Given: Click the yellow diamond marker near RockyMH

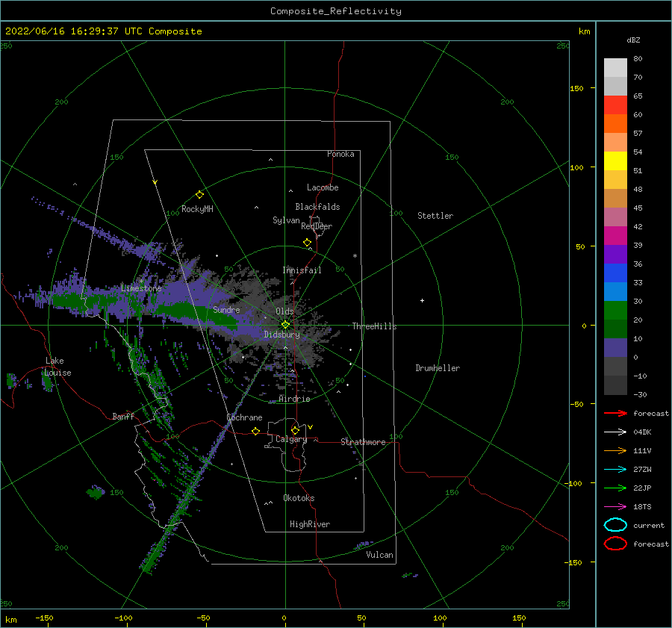Looking at the screenshot, I should click(199, 195).
